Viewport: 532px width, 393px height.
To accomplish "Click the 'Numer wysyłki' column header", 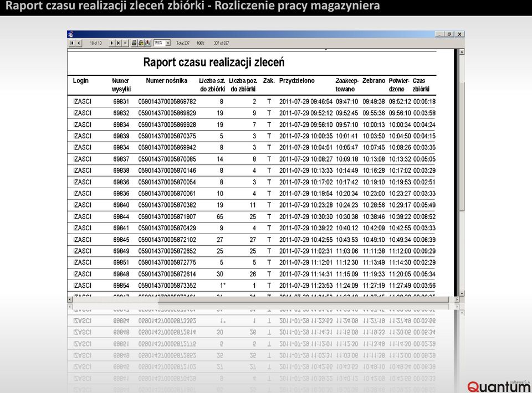I will coord(121,85).
